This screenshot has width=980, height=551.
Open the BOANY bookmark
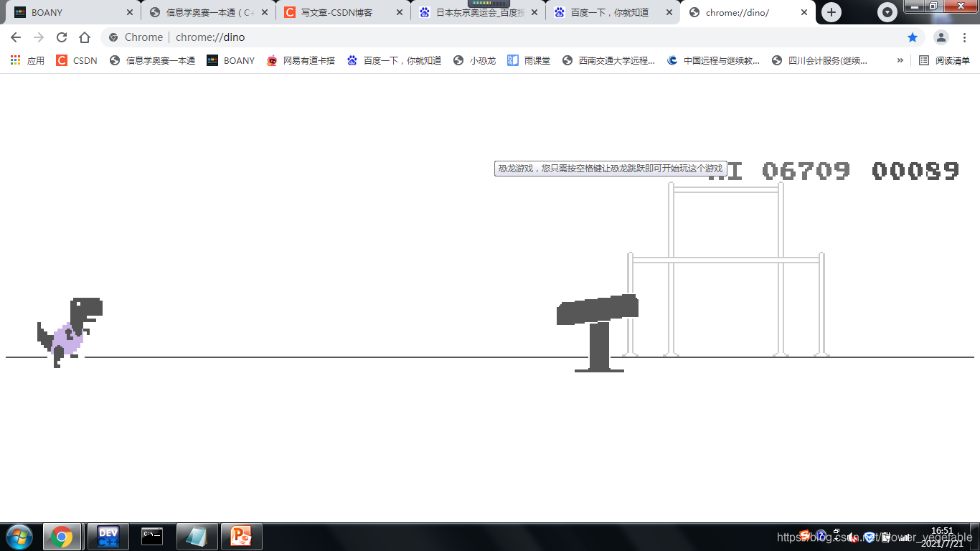[x=231, y=60]
